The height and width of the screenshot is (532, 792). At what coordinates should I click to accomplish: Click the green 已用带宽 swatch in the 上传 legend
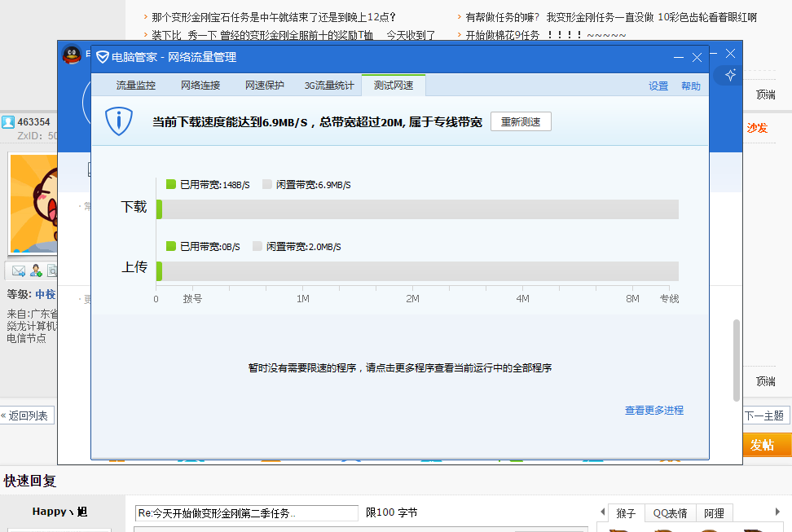pos(171,246)
